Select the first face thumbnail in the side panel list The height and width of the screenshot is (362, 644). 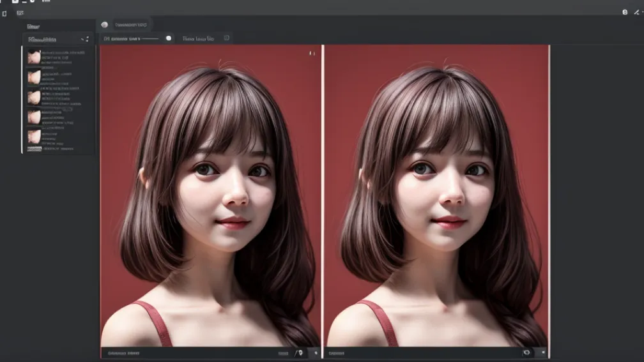(x=34, y=57)
